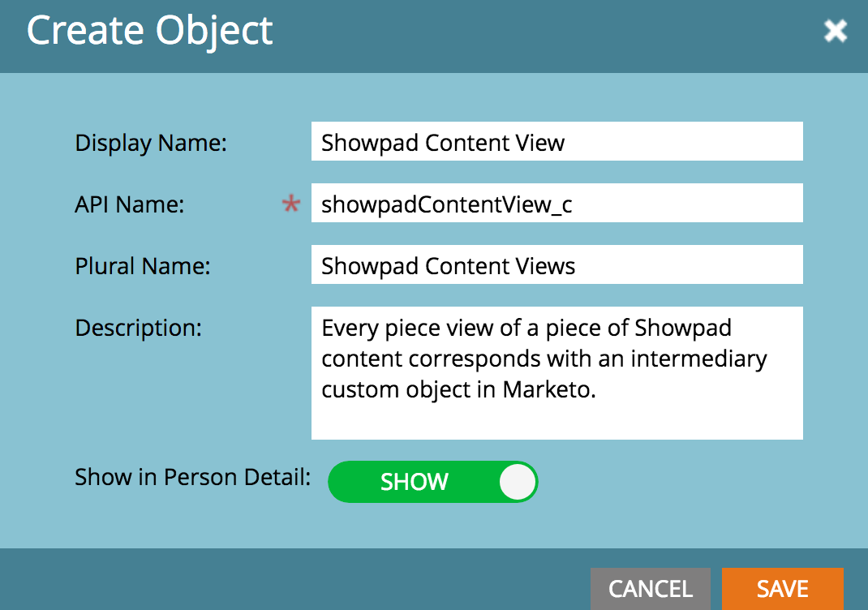Viewport: 868px width, 610px height.
Task: Save the new Showpad Content View object
Action: (782, 589)
